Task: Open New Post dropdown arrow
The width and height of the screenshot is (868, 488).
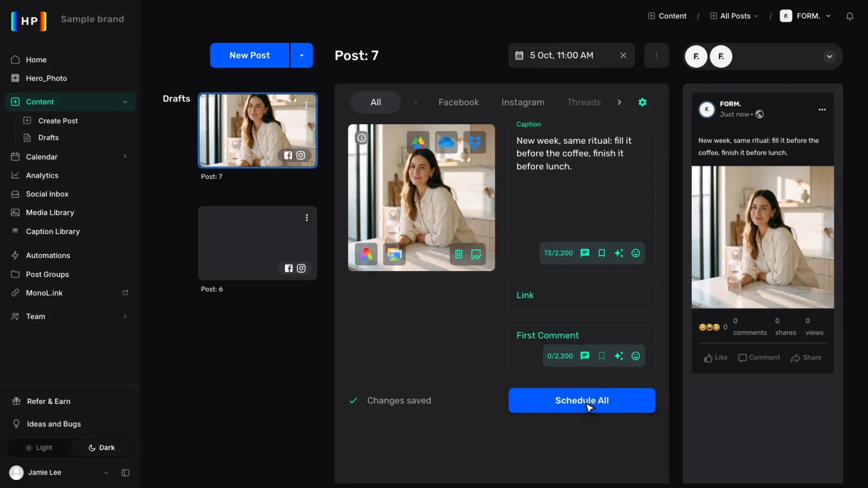Action: [x=302, y=55]
